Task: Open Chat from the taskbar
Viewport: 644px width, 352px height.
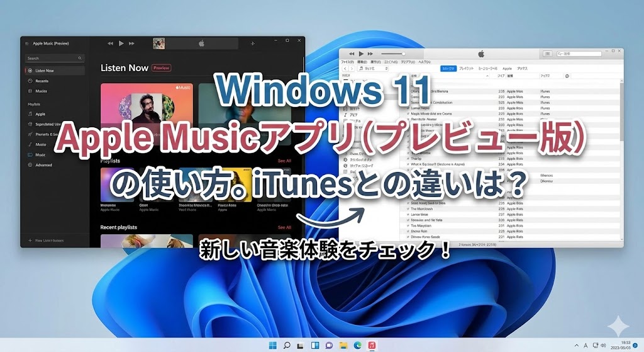Action: tap(329, 346)
